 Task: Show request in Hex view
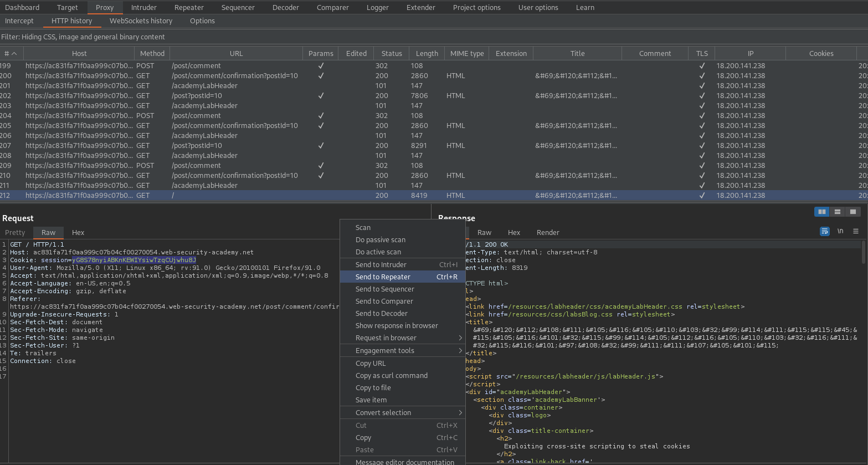[78, 233]
